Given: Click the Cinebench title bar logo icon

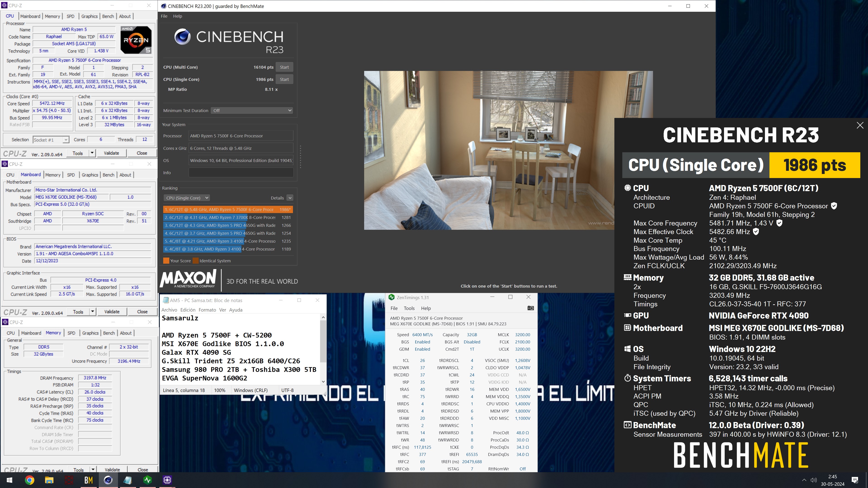Looking at the screenshot, I should 163,6.
